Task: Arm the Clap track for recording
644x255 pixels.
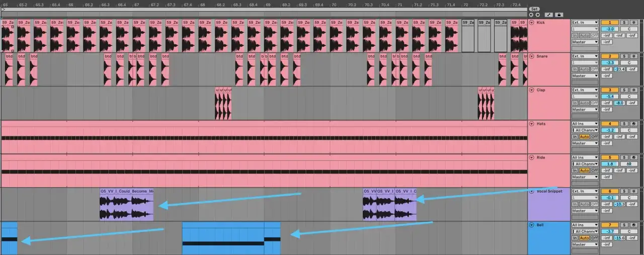Action: 633,90
